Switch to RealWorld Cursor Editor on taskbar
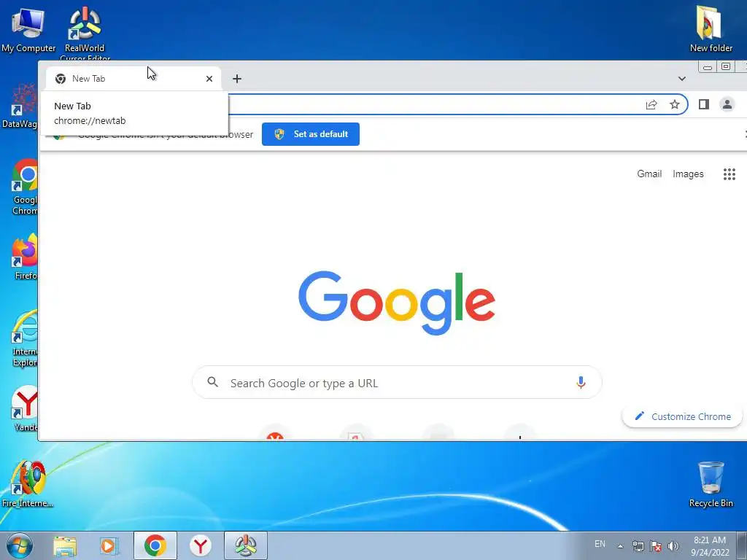 coord(246,545)
